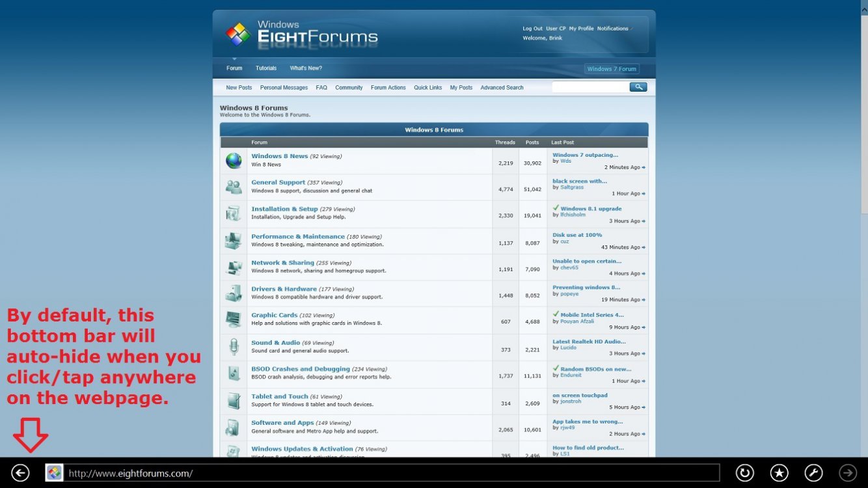The width and height of the screenshot is (868, 488).
Task: Click the Network & Sharing forum icon
Action: click(234, 267)
